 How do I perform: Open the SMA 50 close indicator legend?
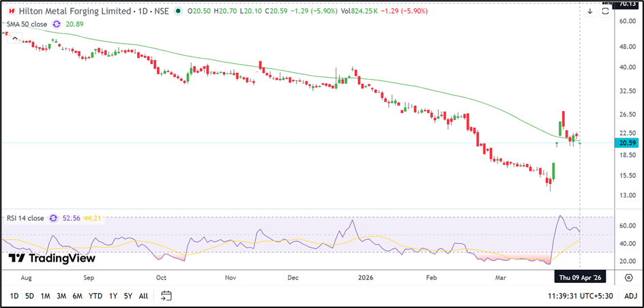[27, 24]
